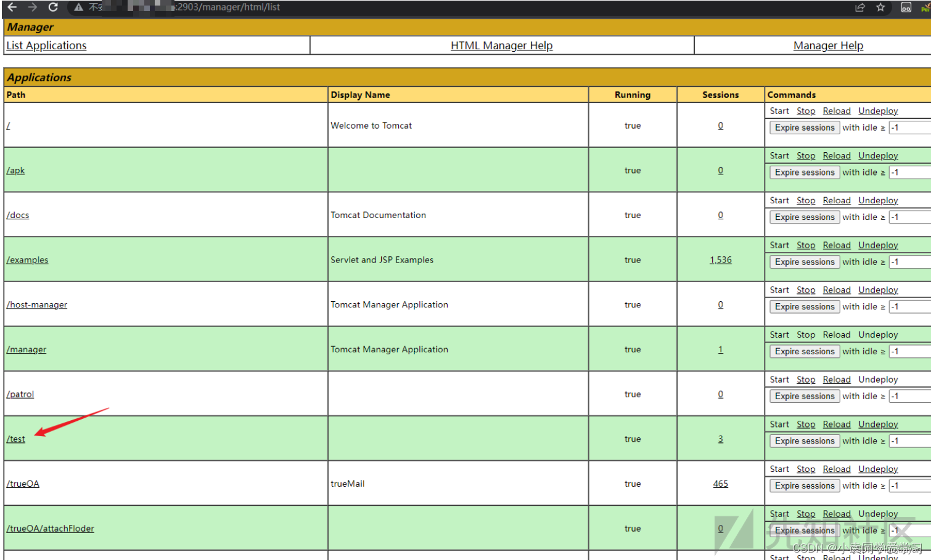The image size is (931, 560).
Task: Click idle value field in /manager row
Action: coord(910,352)
